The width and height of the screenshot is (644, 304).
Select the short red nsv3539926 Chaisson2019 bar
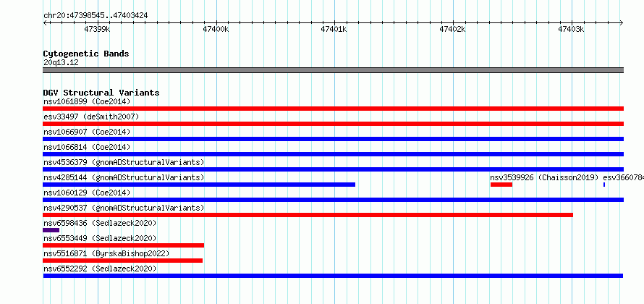click(501, 185)
